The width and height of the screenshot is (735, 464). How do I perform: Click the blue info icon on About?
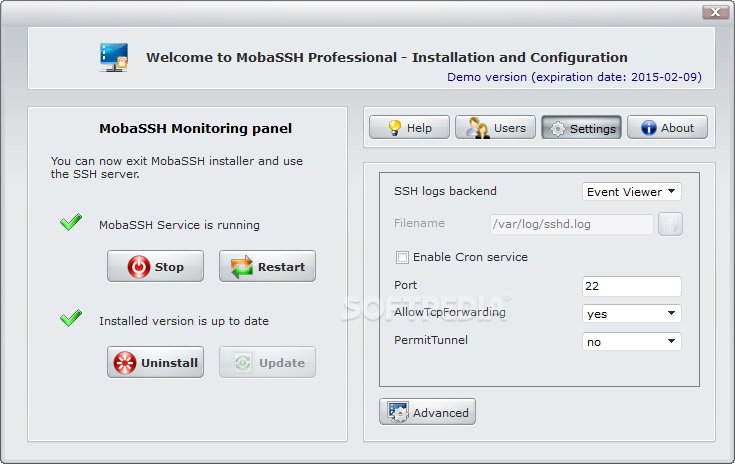click(x=649, y=127)
